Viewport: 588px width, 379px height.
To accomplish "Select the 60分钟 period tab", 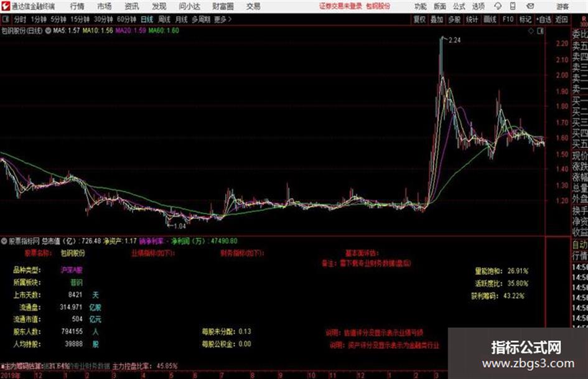I will coord(126,19).
